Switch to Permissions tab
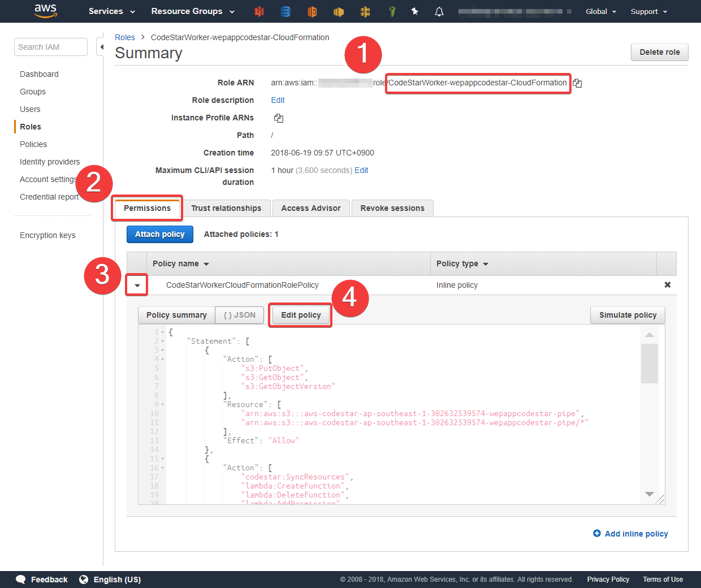This screenshot has height=588, width=701. tap(147, 208)
